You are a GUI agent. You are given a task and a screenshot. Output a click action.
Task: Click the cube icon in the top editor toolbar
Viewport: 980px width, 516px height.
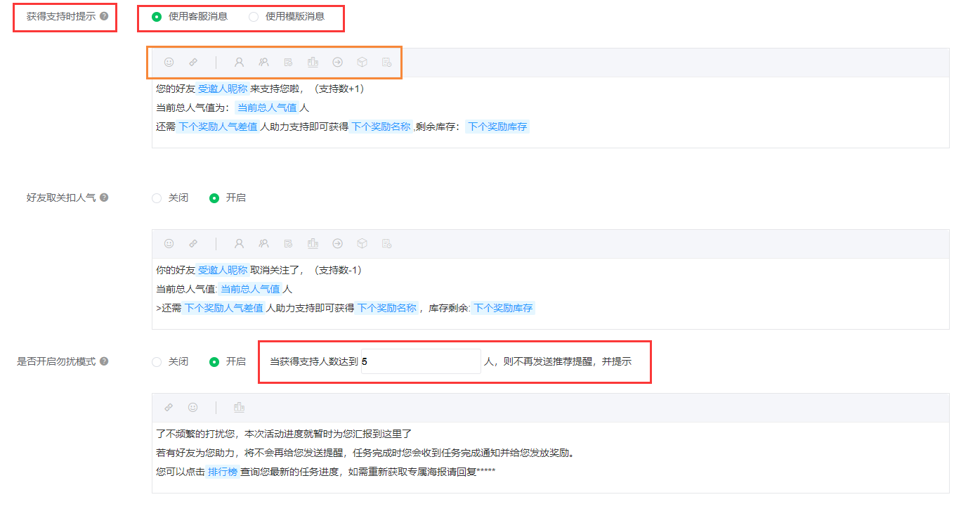point(362,62)
